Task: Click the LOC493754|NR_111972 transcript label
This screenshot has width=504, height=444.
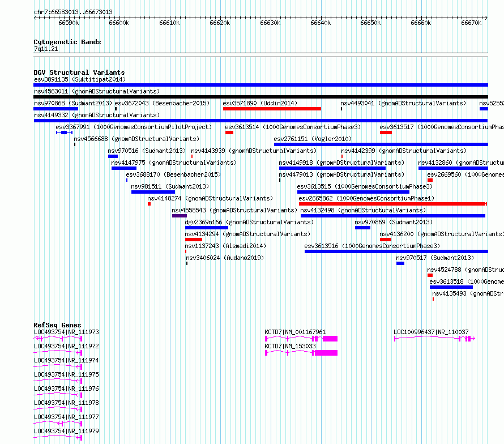Action: point(66,346)
